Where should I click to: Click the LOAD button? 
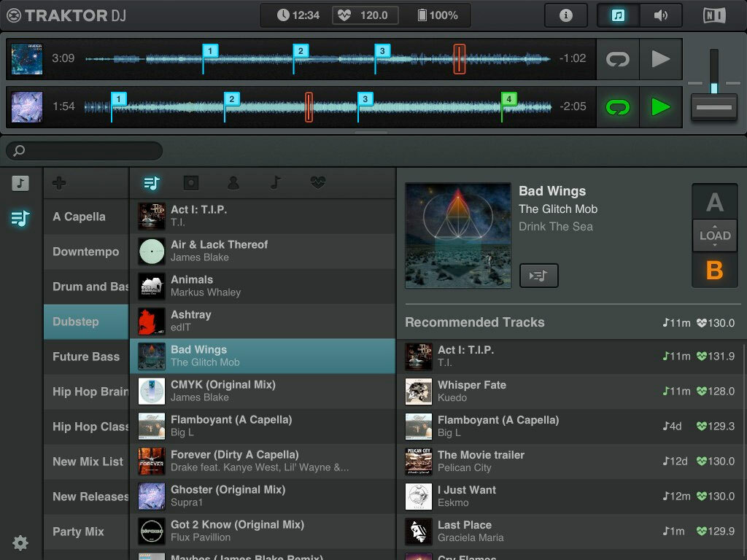[x=715, y=236]
